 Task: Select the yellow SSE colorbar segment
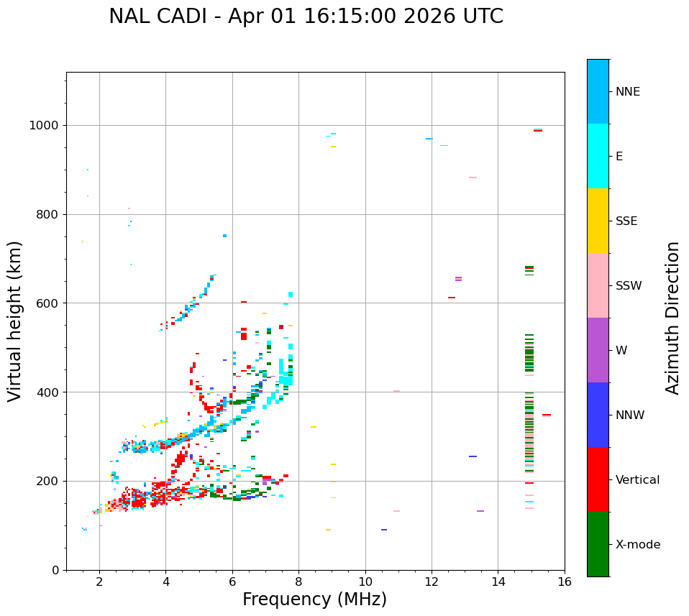(598, 221)
